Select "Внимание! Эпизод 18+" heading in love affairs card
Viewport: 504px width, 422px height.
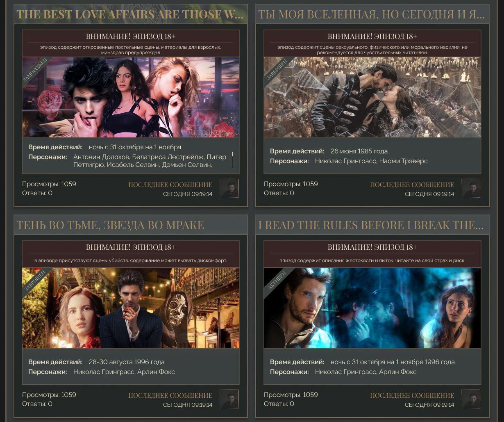tap(131, 36)
